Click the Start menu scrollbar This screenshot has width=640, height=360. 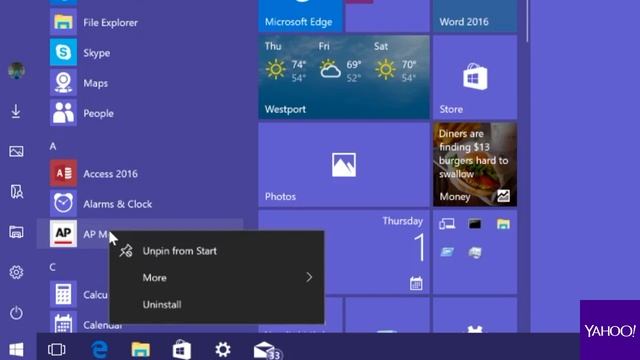(x=527, y=20)
